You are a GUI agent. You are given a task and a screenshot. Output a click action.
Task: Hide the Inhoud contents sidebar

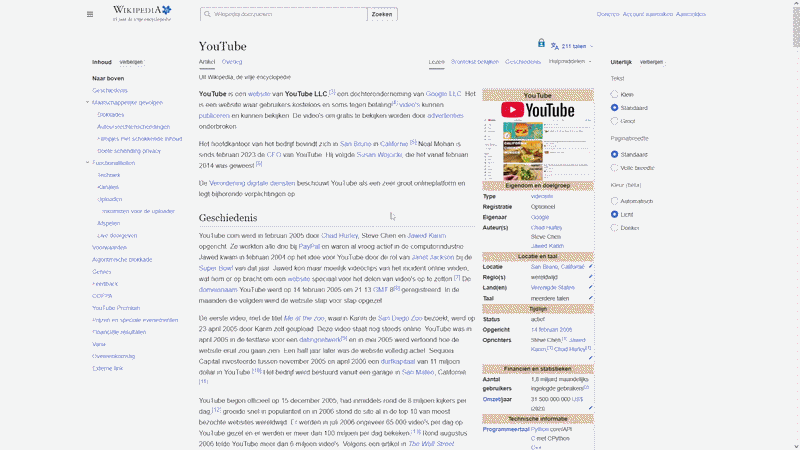[132, 62]
